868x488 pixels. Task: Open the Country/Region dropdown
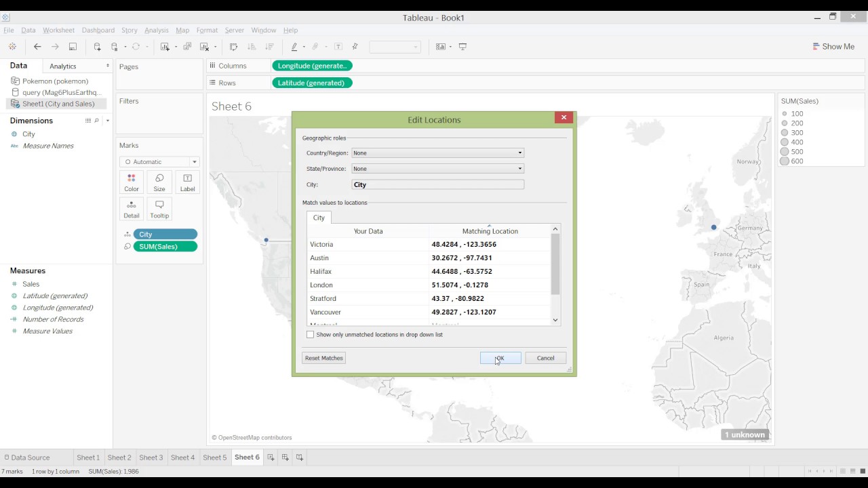point(438,153)
